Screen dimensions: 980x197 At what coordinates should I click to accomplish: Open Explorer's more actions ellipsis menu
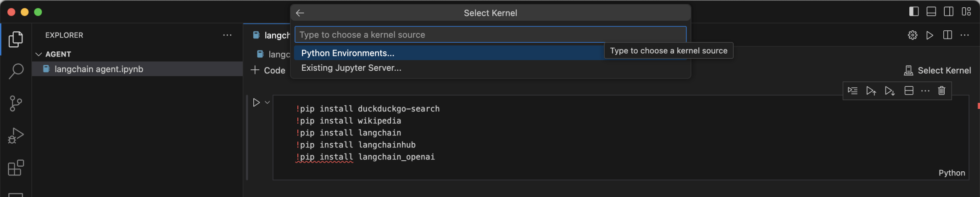[x=227, y=35]
